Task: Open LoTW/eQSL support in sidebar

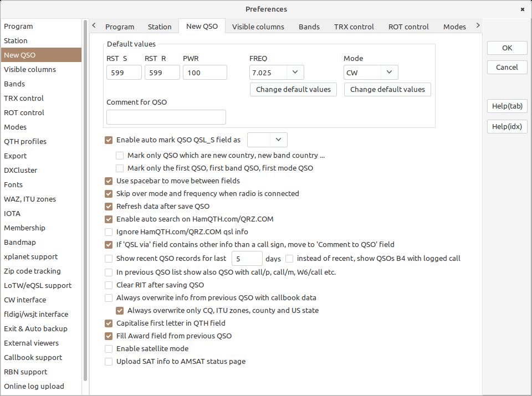Action: 41,285
